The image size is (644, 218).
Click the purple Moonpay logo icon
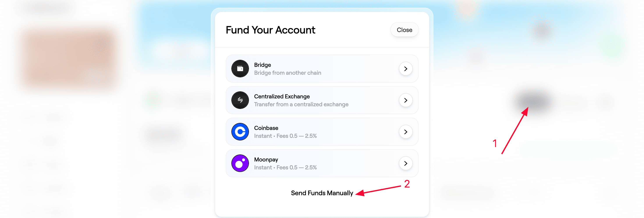pyautogui.click(x=240, y=163)
